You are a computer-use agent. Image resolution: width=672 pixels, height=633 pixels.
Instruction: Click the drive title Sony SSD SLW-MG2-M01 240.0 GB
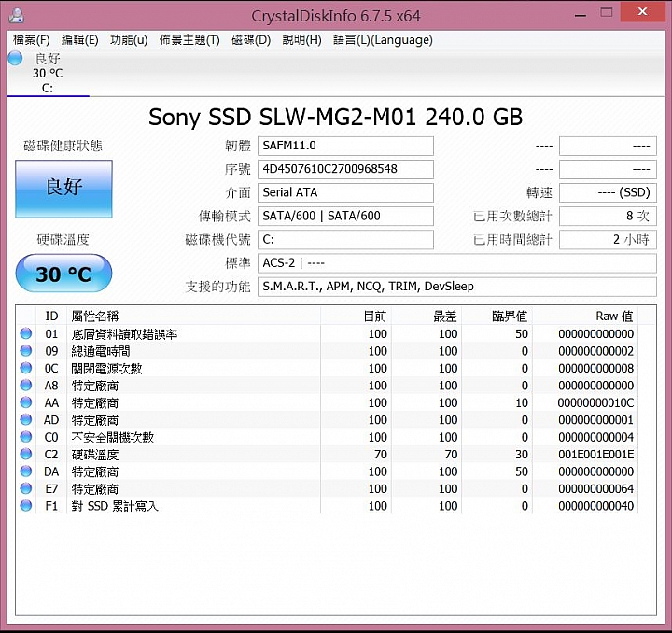pos(336,117)
